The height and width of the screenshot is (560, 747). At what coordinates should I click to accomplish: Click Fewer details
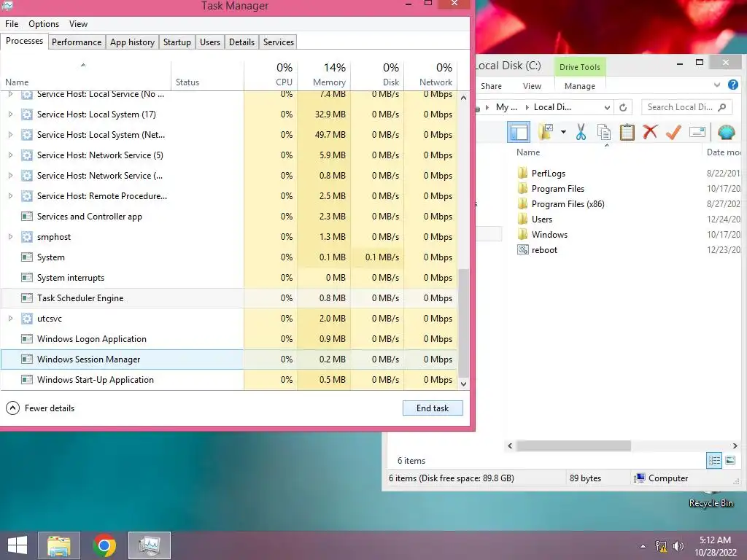[40, 408]
